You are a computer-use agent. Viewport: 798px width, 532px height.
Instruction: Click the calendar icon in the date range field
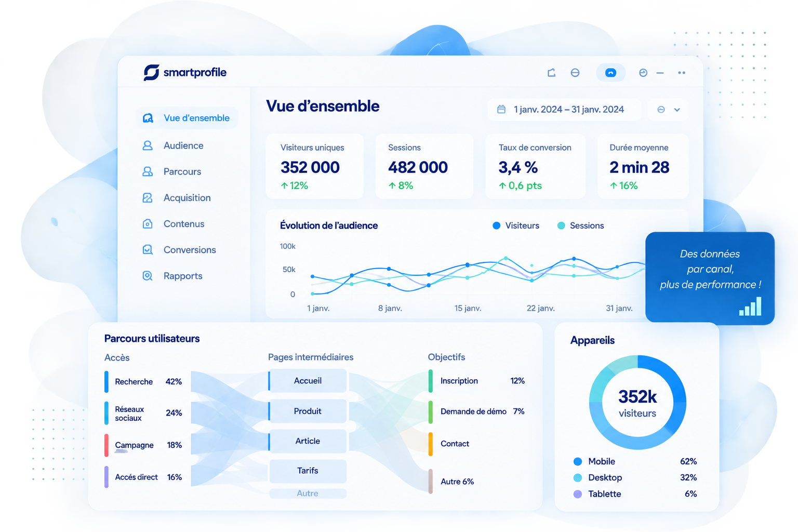(501, 110)
